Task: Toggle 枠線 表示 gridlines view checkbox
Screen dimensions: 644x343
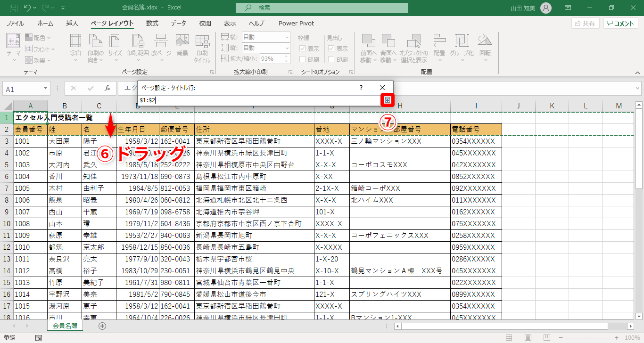Action: pos(303,49)
